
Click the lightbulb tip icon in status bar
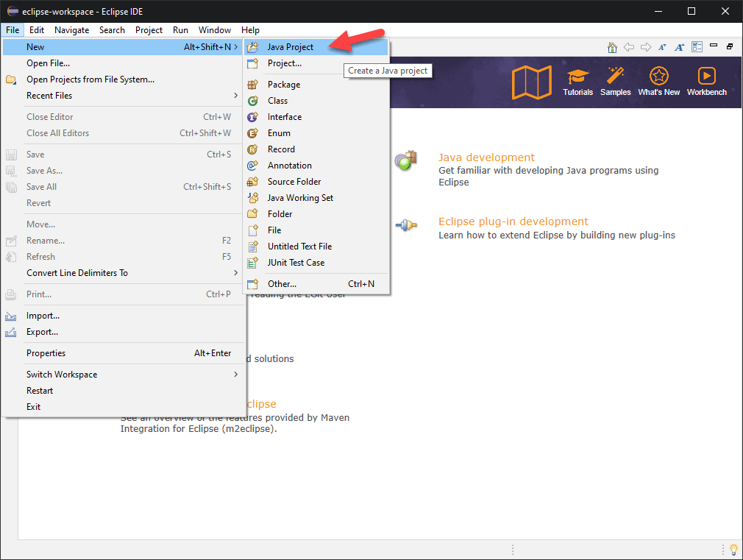point(733,550)
